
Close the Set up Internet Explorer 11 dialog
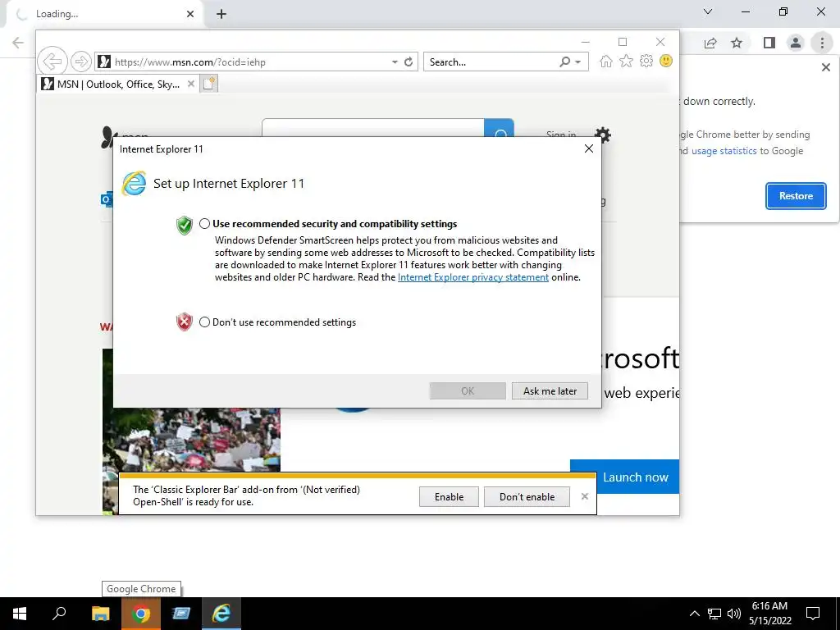(x=589, y=148)
